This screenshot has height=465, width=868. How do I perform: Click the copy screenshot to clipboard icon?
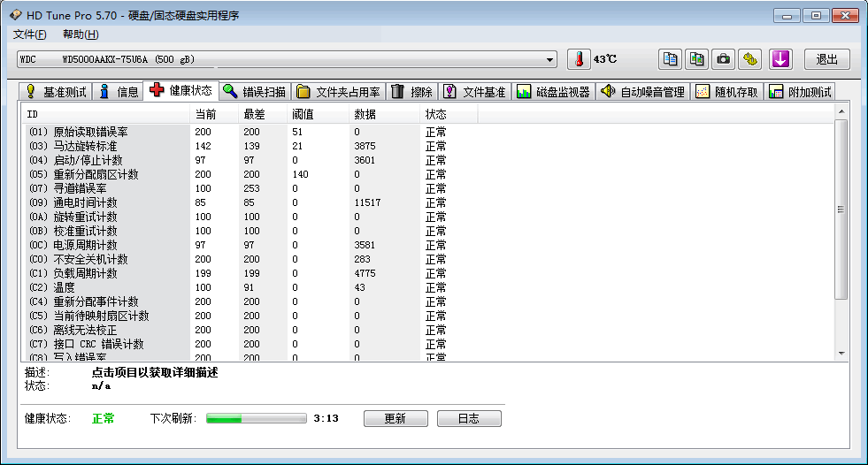tap(697, 59)
